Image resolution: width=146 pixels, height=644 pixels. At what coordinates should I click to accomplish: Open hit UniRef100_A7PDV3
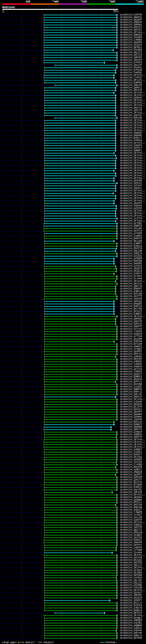131,63
